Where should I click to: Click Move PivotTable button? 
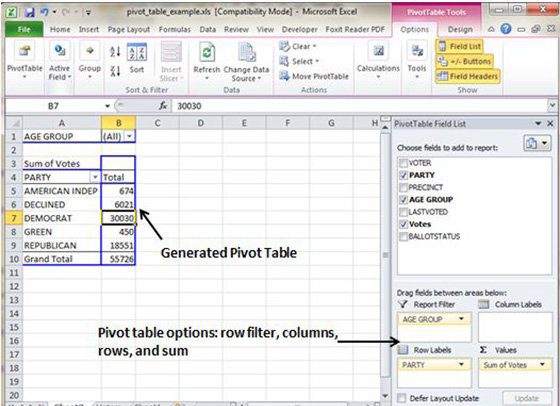(314, 76)
